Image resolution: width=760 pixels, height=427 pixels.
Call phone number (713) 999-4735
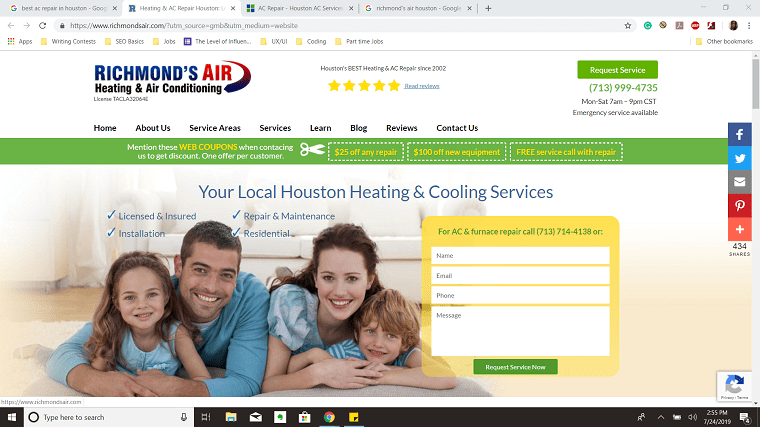(623, 88)
